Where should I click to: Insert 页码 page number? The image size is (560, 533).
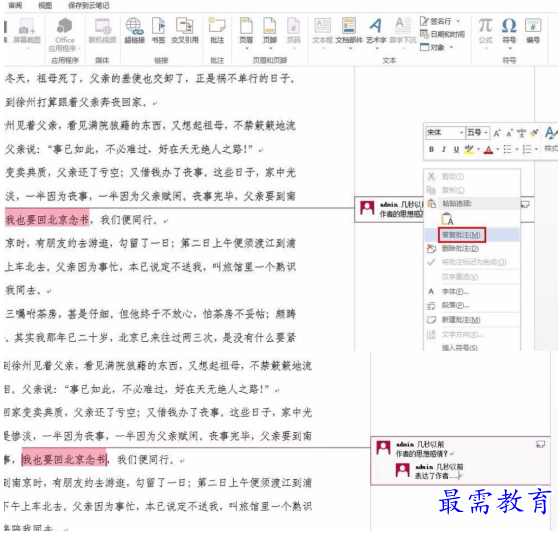(294, 32)
